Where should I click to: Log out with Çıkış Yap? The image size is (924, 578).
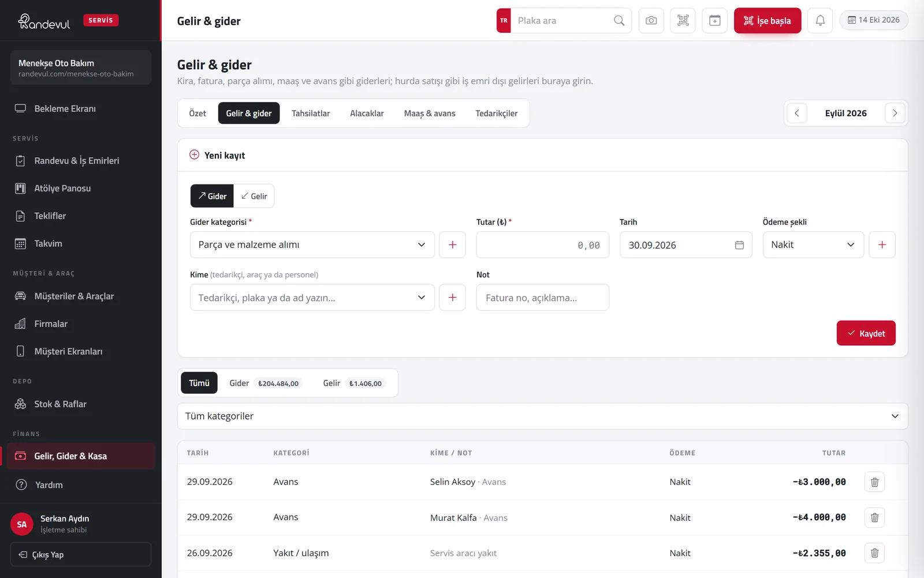(x=81, y=554)
